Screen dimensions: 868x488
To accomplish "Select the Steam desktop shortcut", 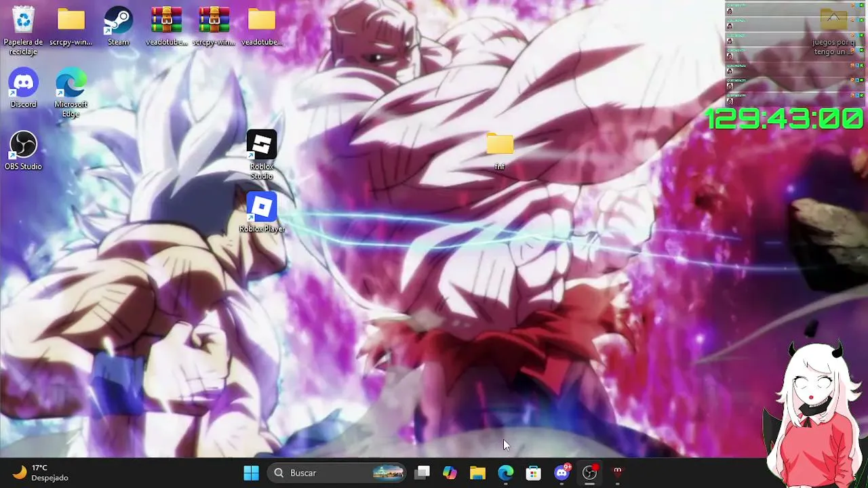I will (x=118, y=27).
